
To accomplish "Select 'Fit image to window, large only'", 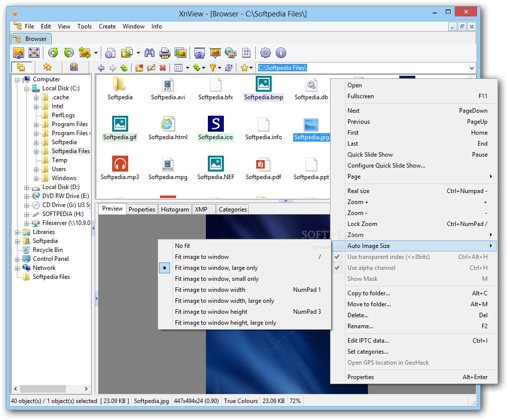I will pyautogui.click(x=245, y=268).
